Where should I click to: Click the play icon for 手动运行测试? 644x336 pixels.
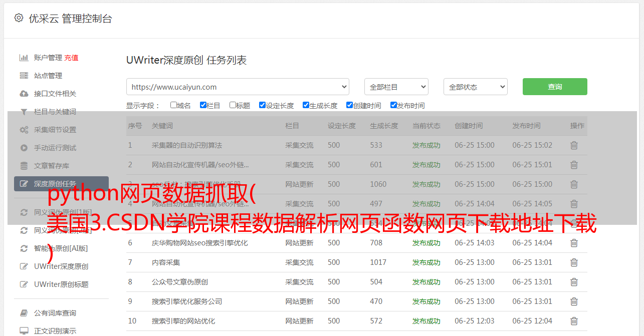tap(24, 148)
